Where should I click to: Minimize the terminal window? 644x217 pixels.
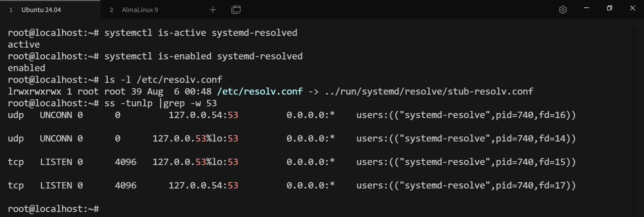586,8
